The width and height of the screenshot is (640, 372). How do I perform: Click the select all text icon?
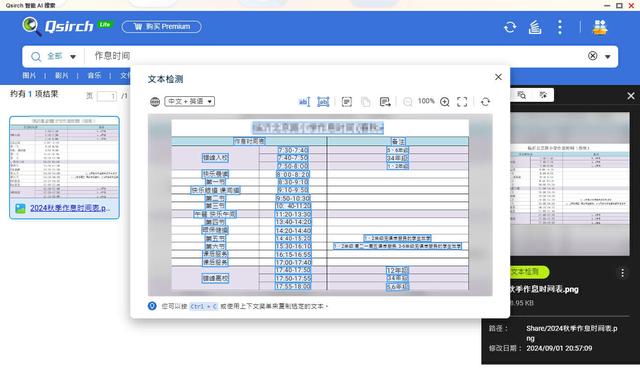[x=347, y=102]
